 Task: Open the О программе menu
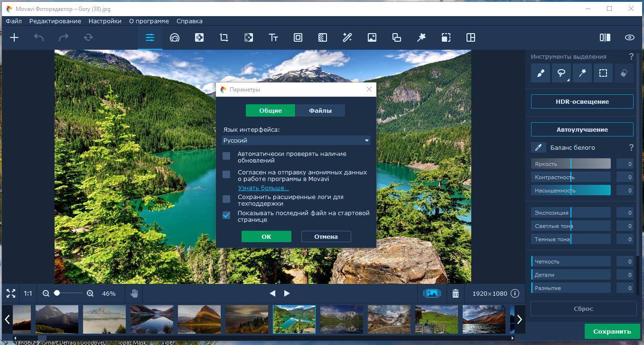(149, 21)
